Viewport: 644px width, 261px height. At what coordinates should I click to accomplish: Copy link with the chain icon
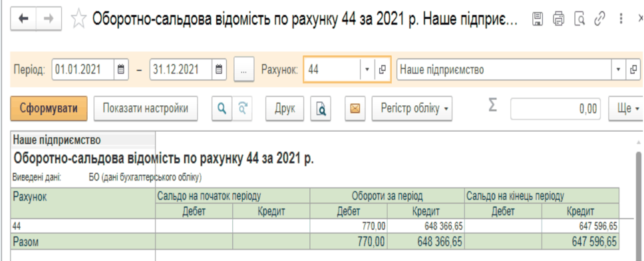coord(601,19)
